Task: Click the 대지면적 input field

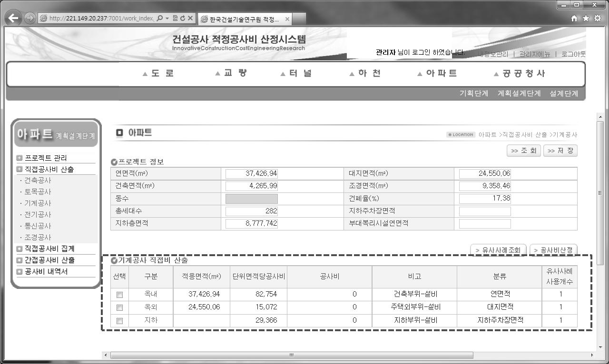Action: click(485, 173)
